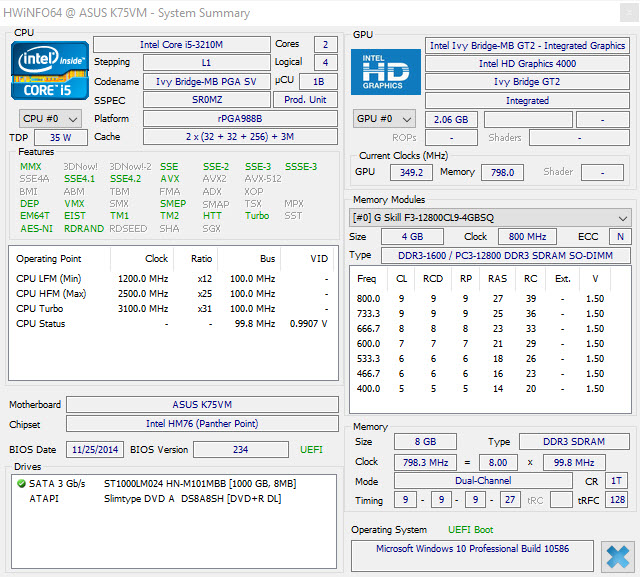
Task: Click the Stepping L1 field
Action: pyautogui.click(x=207, y=63)
